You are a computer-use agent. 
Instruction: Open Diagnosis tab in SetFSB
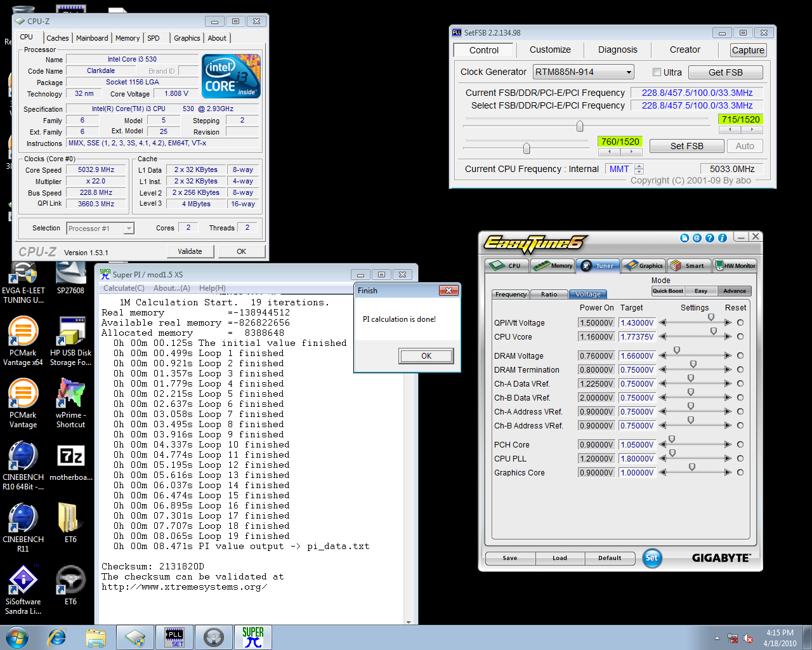pos(617,50)
